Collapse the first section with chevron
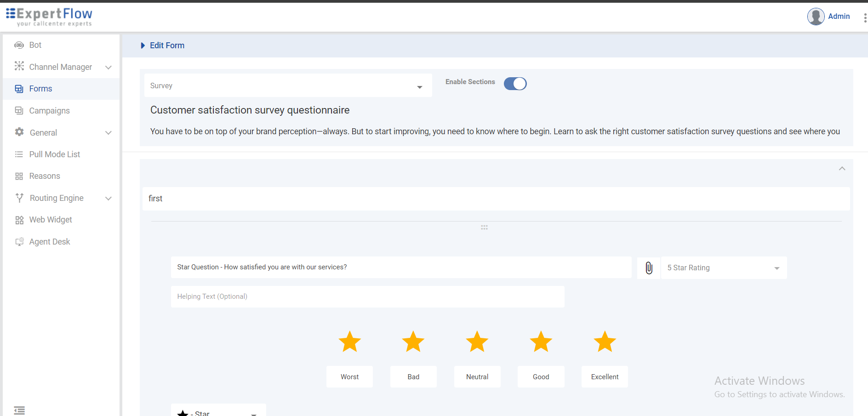 (842, 169)
